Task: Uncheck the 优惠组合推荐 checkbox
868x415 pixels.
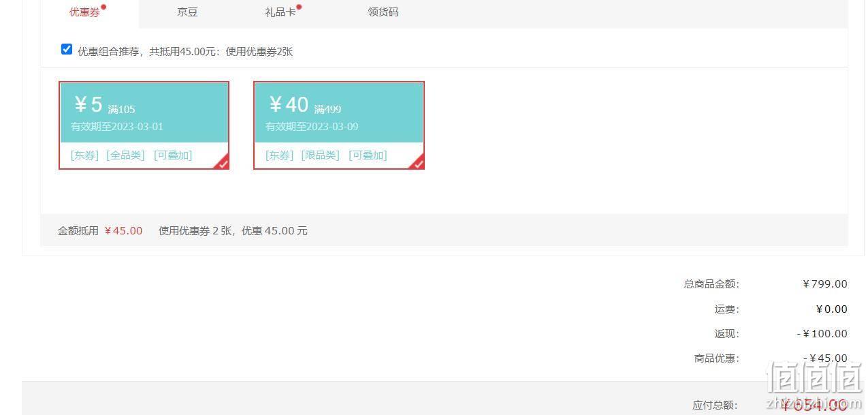Action: click(x=67, y=49)
